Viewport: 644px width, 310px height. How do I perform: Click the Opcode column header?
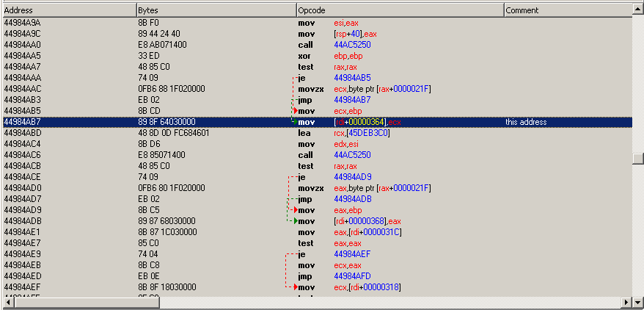click(400, 10)
